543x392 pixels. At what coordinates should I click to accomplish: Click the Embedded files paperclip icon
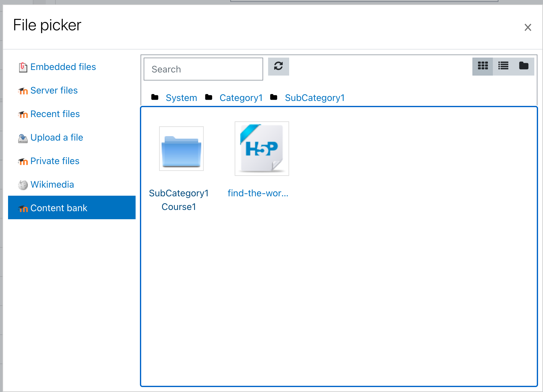[x=23, y=67]
